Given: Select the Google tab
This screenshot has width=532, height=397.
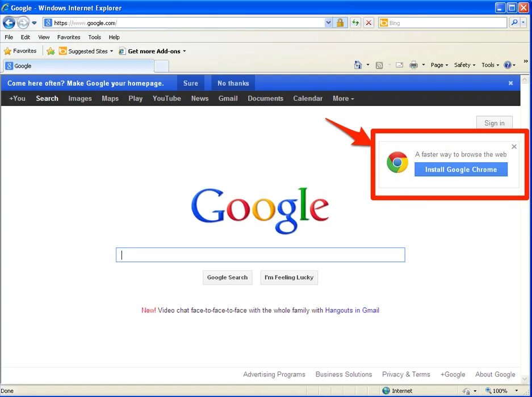Looking at the screenshot, I should [x=79, y=66].
